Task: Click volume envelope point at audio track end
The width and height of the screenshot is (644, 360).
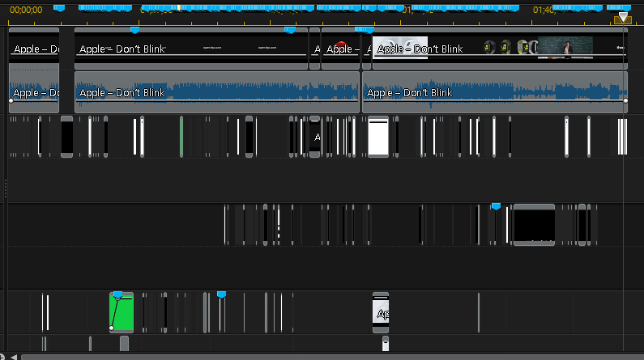Action: click(x=625, y=100)
